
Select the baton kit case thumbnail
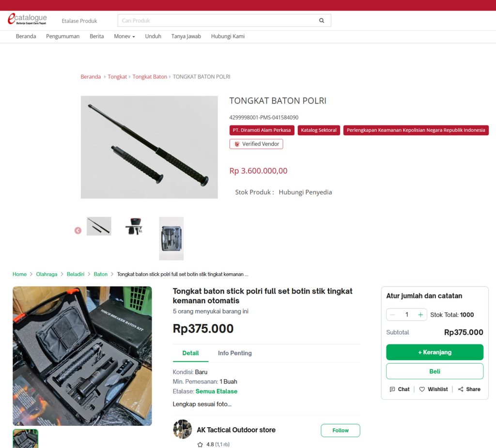171,238
